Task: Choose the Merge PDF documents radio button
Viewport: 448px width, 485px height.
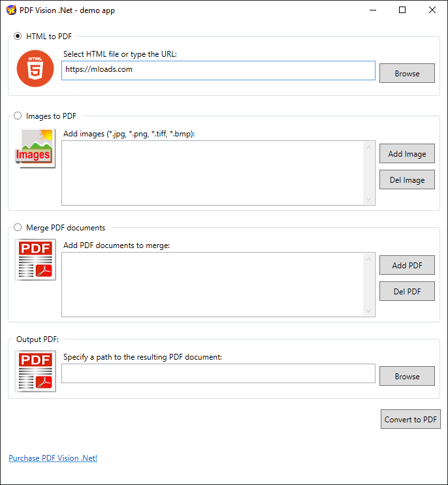Action: 18,228
